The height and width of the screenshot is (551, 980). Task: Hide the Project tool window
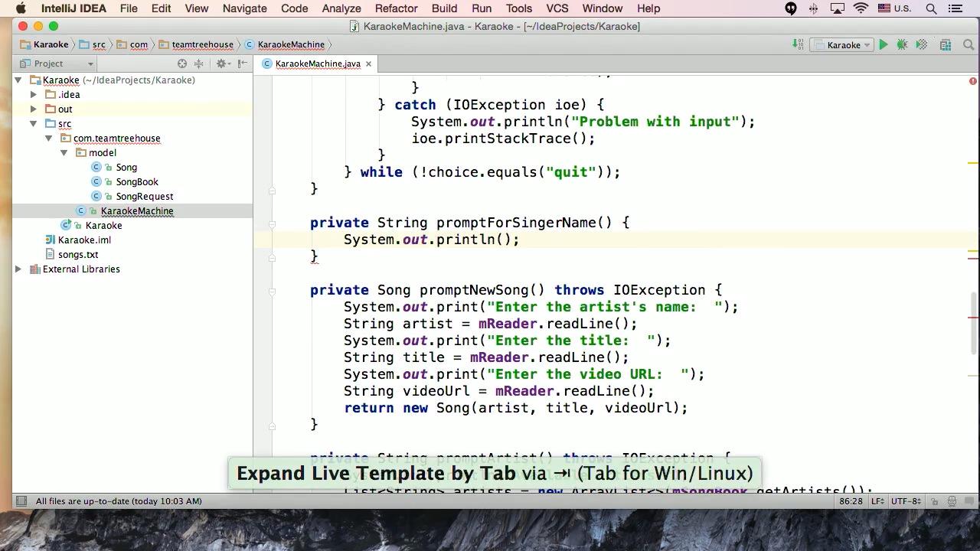point(243,64)
